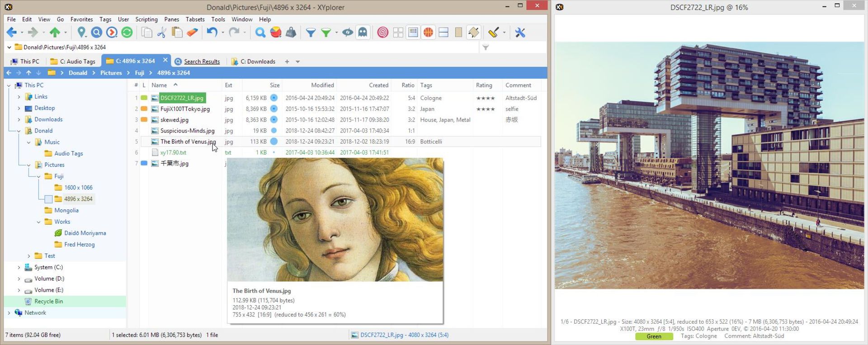The width and height of the screenshot is (868, 345).
Task: Switch to the C: Downloads tab
Action: click(253, 61)
